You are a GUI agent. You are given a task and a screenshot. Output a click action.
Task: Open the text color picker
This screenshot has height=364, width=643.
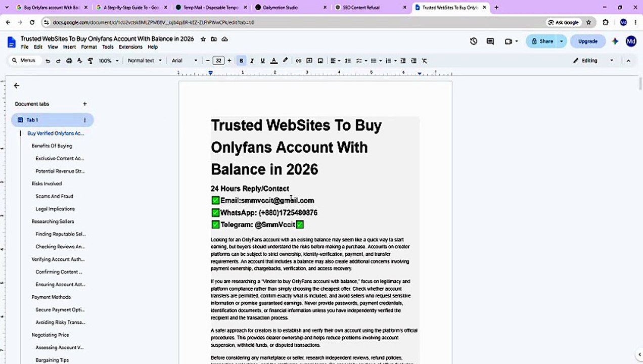[273, 61]
